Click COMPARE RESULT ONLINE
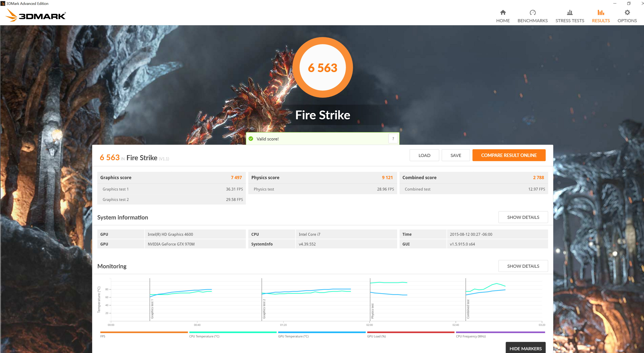This screenshot has width=644, height=353. pos(509,155)
